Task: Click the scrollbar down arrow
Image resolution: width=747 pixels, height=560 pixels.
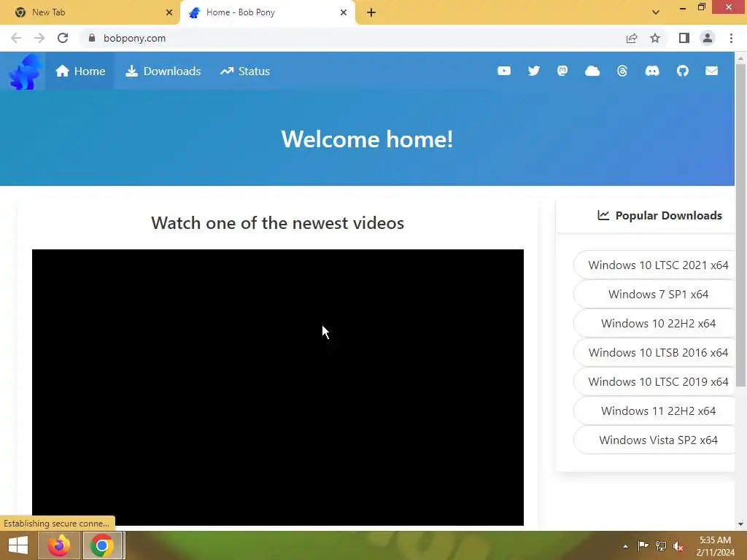Action: [x=741, y=524]
